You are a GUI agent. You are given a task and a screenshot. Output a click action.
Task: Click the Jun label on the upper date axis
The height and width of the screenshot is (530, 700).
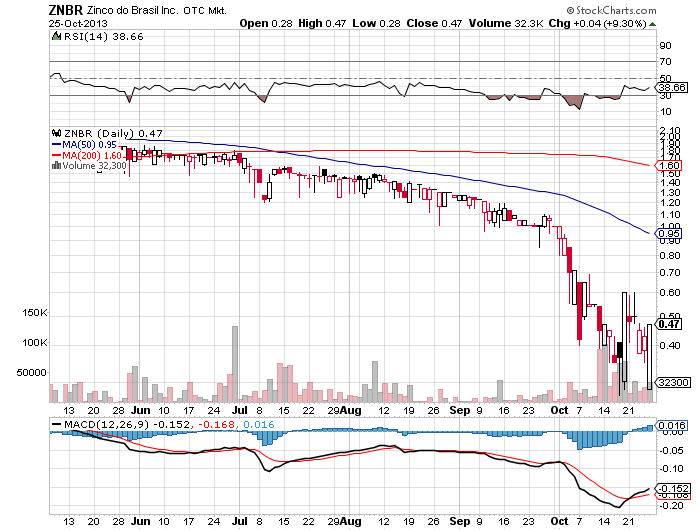pyautogui.click(x=141, y=410)
